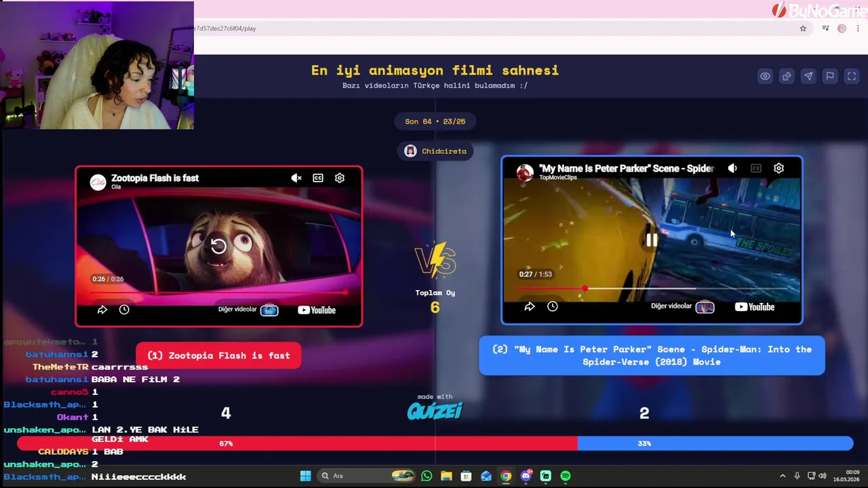This screenshot has width=868, height=488.
Task: Click the blue 33% vote bar segment
Action: click(x=715, y=443)
